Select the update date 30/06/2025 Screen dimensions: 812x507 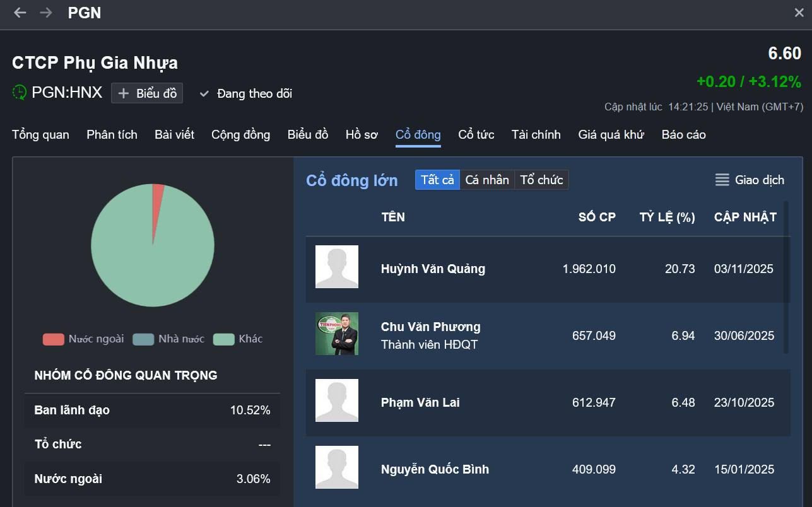pos(744,335)
